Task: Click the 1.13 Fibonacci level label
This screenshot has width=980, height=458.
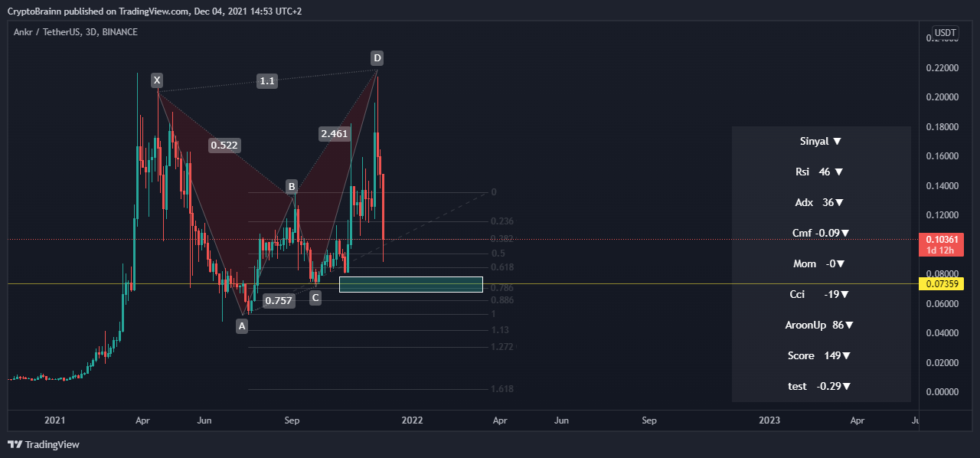Action: pyautogui.click(x=500, y=330)
